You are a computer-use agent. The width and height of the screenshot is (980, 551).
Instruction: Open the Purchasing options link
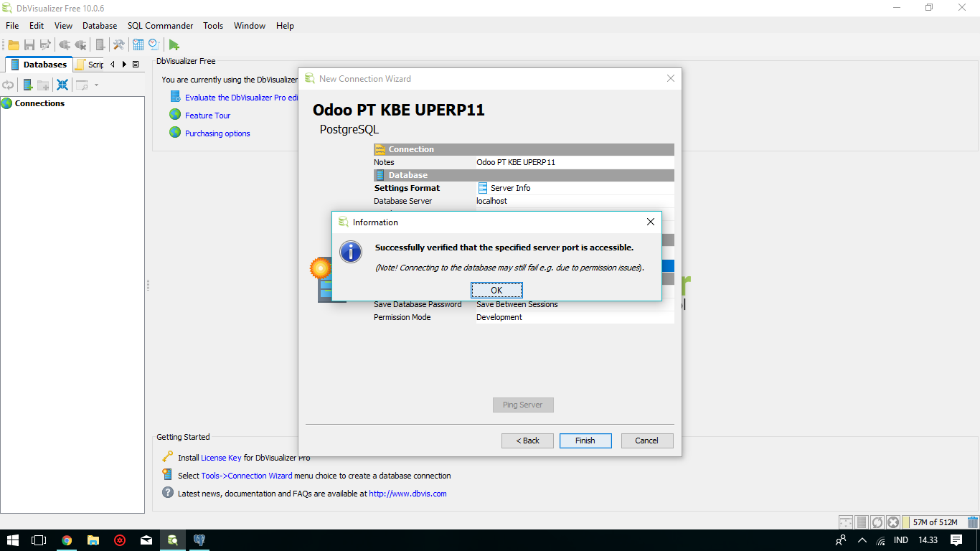pyautogui.click(x=217, y=133)
